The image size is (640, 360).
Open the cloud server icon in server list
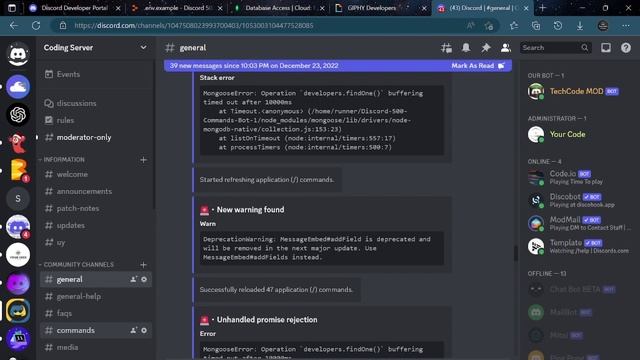click(x=18, y=87)
